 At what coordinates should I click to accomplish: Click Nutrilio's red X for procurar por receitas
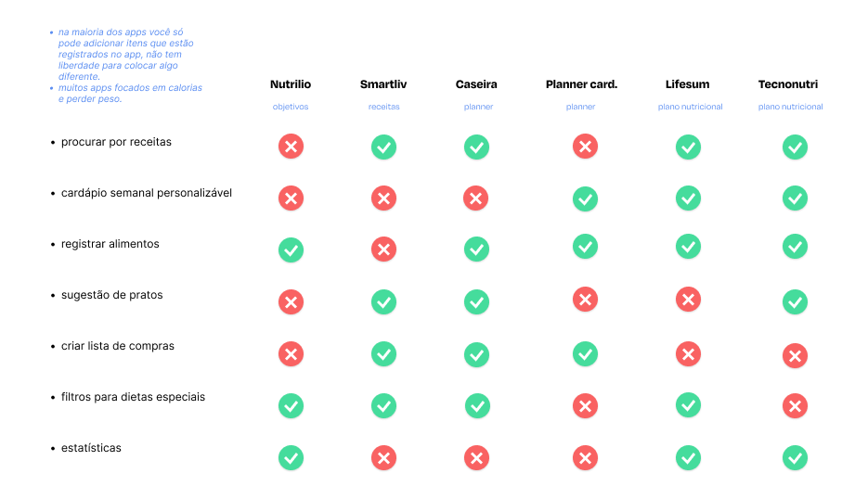point(291,147)
